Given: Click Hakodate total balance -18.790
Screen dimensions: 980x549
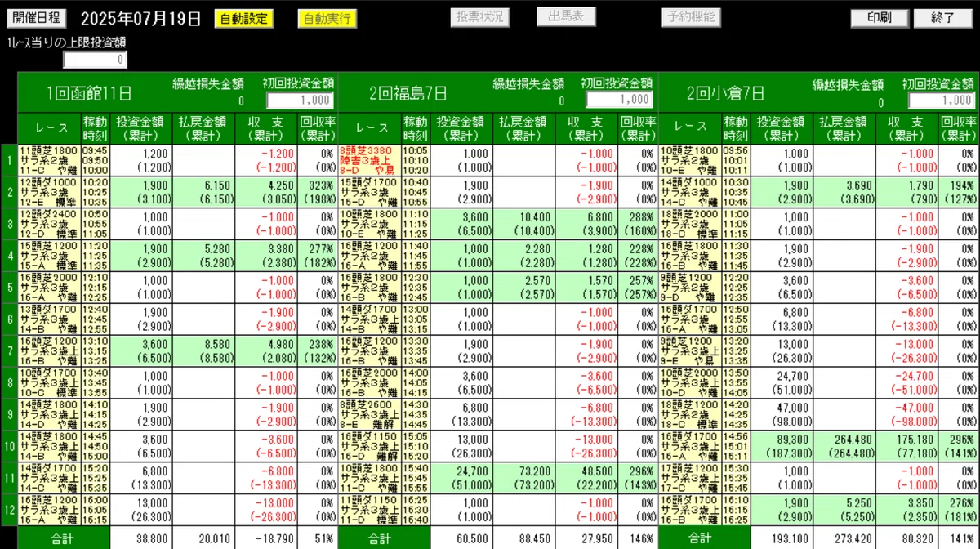Looking at the screenshot, I should [266, 538].
